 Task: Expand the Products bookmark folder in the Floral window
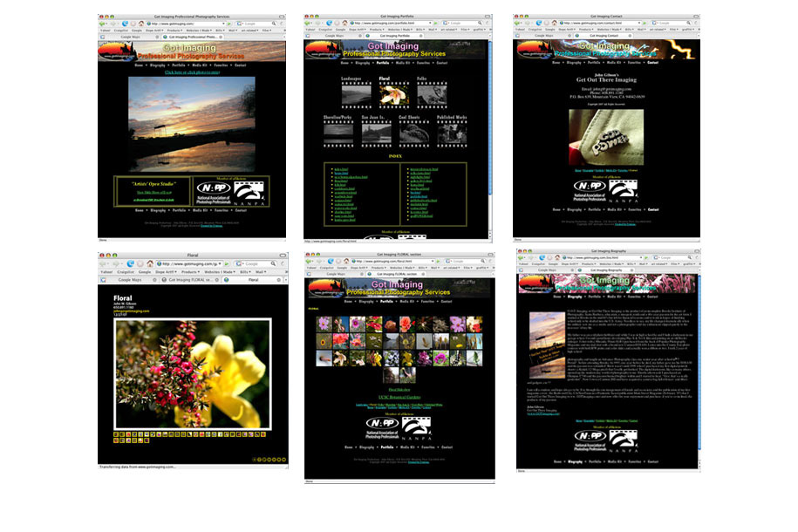[x=190, y=272]
